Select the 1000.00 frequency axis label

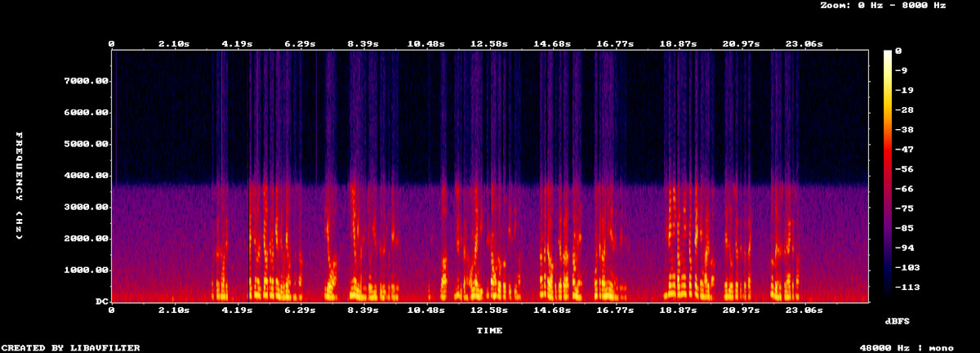click(87, 270)
